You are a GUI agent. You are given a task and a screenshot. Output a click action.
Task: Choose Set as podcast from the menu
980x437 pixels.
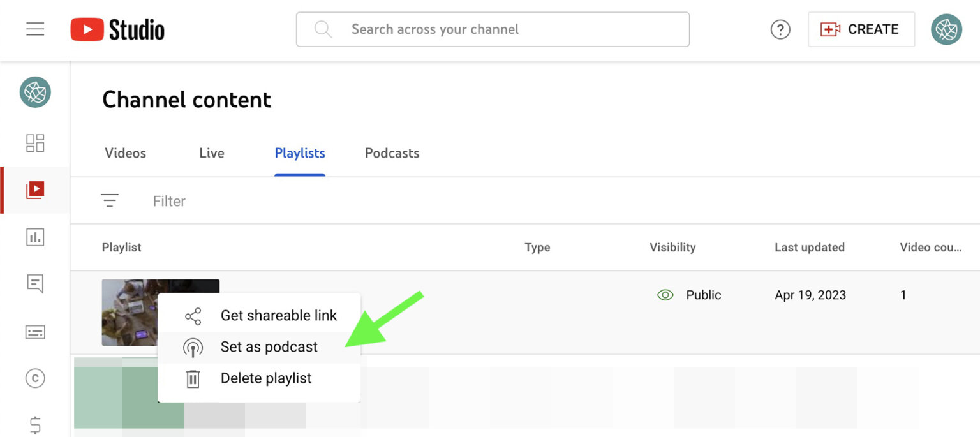269,347
